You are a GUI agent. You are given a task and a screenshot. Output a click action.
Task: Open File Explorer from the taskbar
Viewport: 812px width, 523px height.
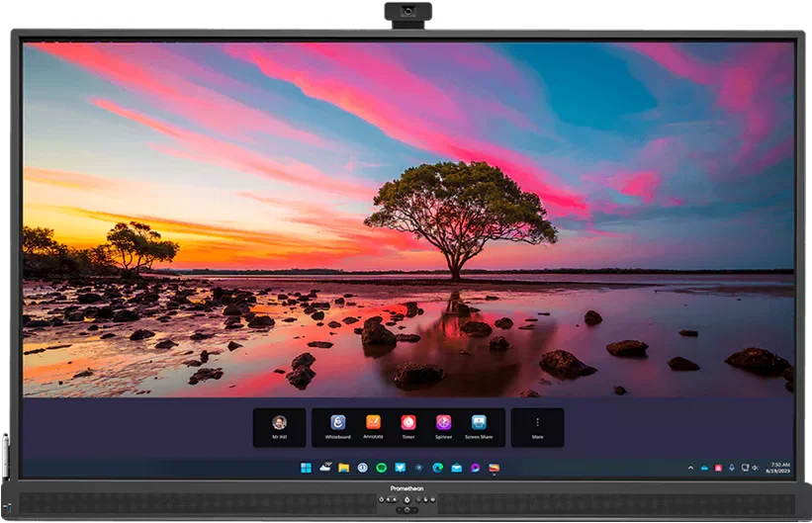click(343, 468)
